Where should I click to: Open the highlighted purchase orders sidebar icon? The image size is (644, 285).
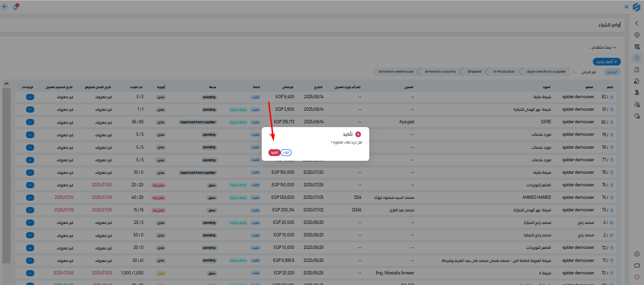click(x=637, y=58)
